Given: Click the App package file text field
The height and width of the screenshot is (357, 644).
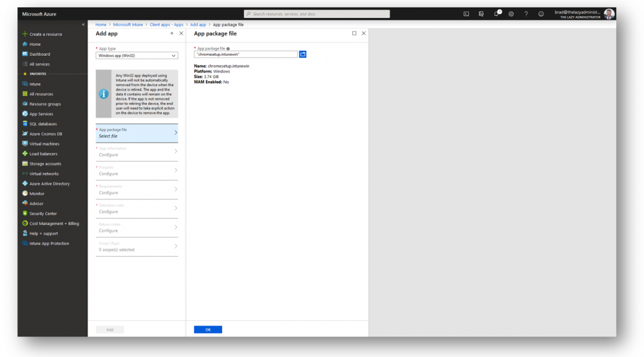Looking at the screenshot, I should point(246,54).
